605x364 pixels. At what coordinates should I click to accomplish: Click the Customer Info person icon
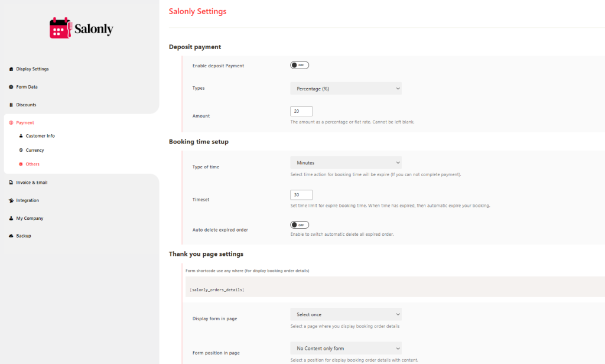(21, 136)
